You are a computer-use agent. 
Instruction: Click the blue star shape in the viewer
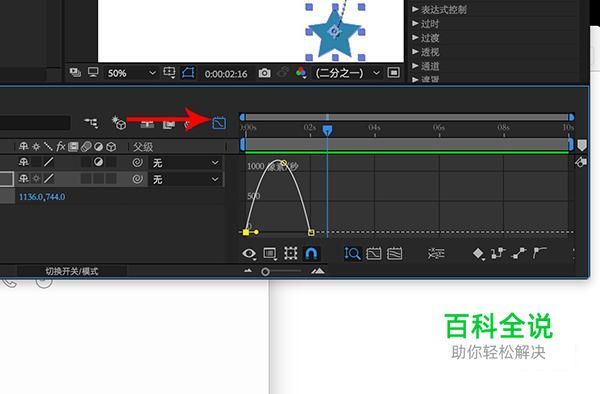[x=335, y=33]
